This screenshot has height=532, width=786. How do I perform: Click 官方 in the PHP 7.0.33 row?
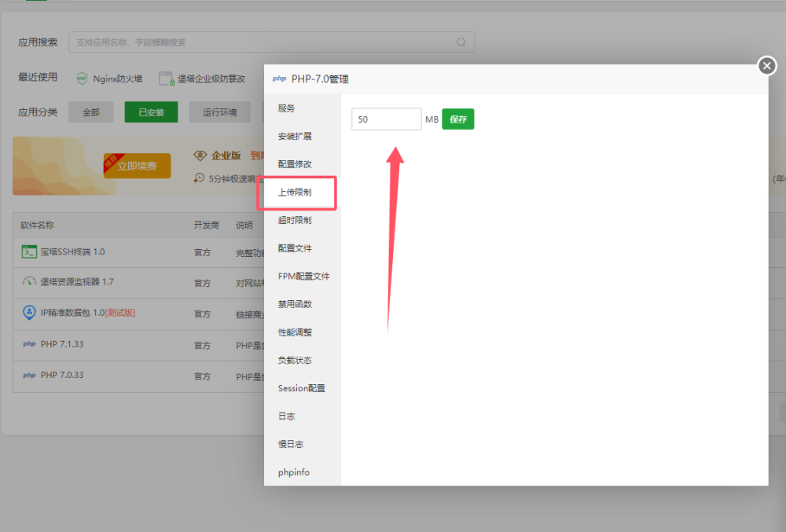[x=202, y=376]
